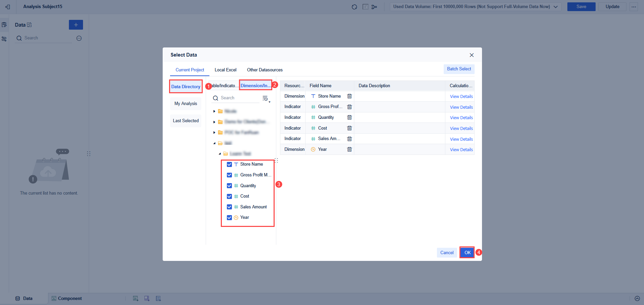Click the refresh icon in top bar
The height and width of the screenshot is (305, 644).
(x=354, y=7)
